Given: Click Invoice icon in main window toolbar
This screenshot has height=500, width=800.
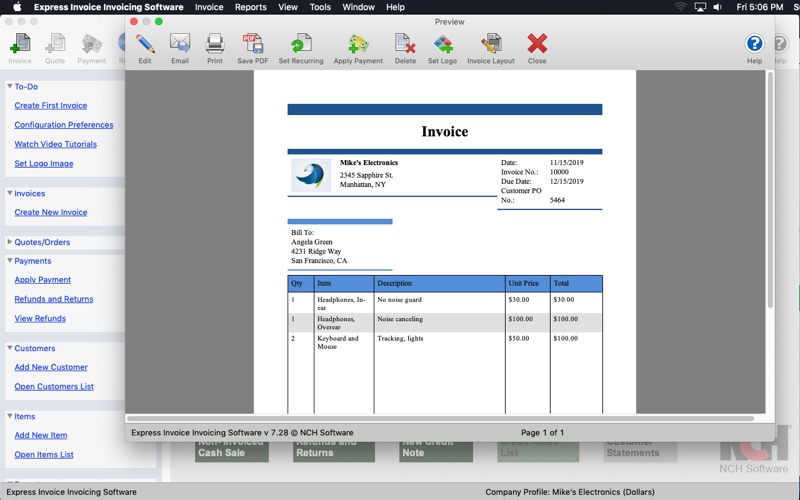Looking at the screenshot, I should [x=20, y=49].
